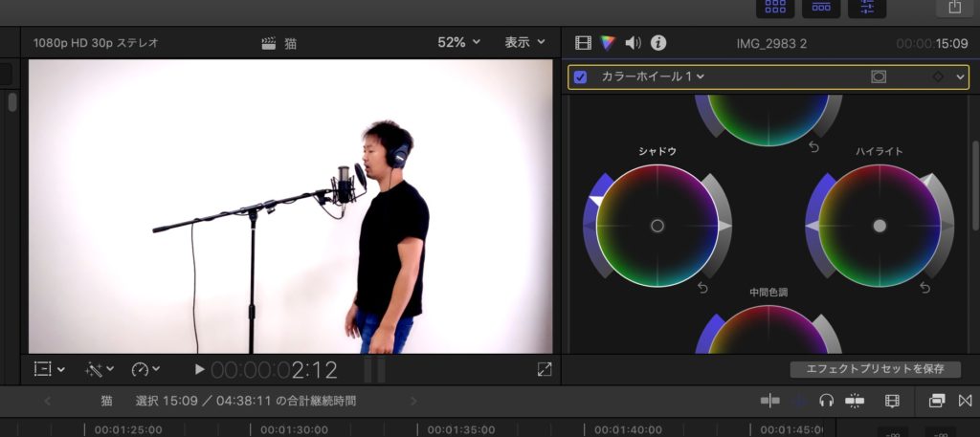Play the video with the play button
This screenshot has height=437, width=980.
tap(199, 369)
